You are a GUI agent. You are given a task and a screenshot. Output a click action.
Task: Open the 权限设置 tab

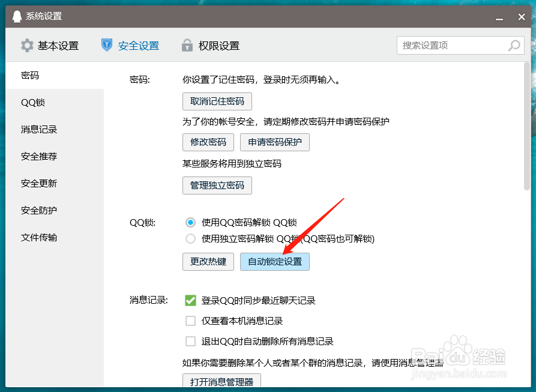211,46
